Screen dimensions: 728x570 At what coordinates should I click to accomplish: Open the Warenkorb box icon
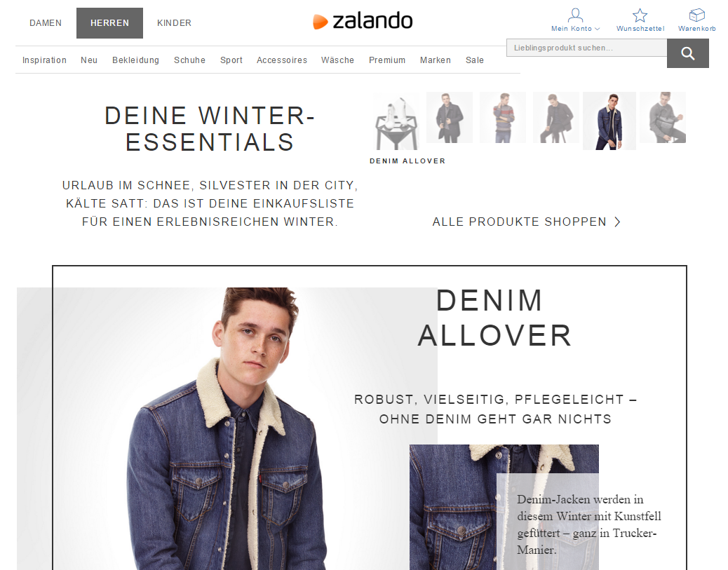click(x=696, y=15)
